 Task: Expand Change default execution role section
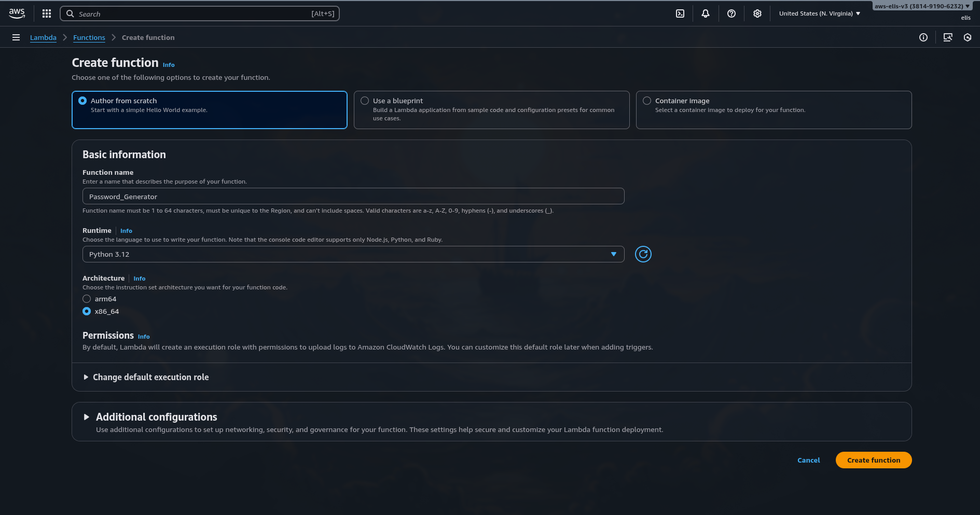(150, 377)
